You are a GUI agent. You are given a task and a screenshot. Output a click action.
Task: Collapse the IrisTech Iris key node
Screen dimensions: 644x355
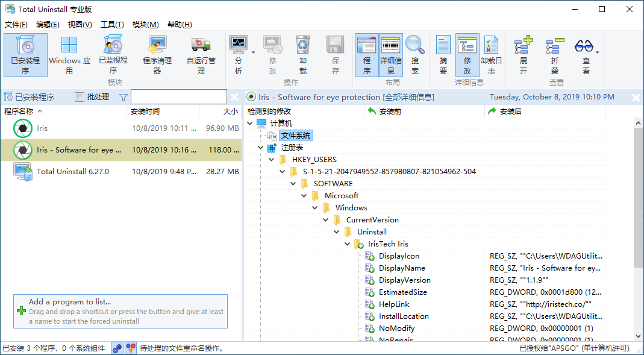coord(348,244)
